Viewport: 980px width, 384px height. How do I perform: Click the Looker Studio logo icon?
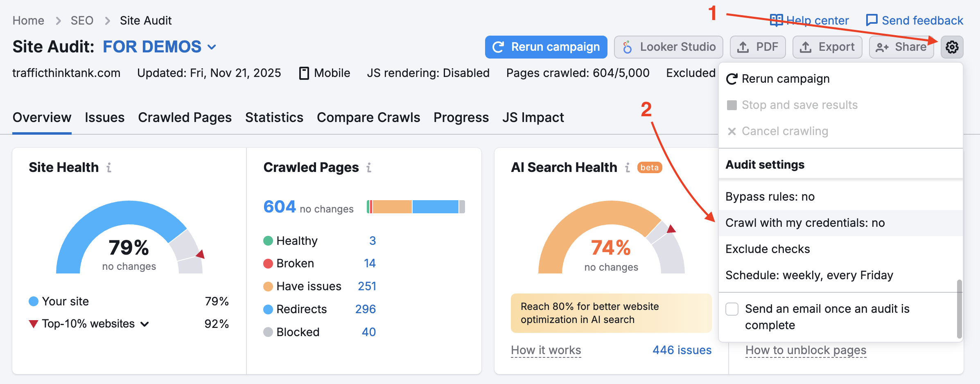[x=627, y=47]
